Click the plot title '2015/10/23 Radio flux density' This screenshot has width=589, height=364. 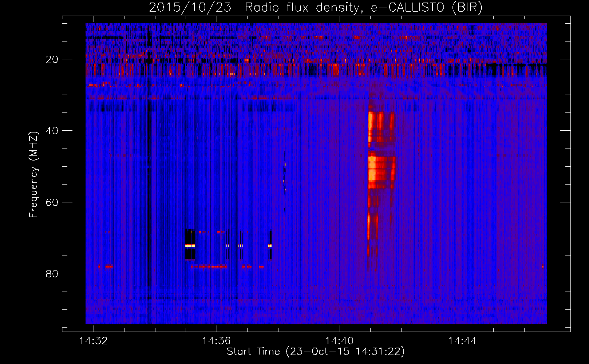[316, 7]
